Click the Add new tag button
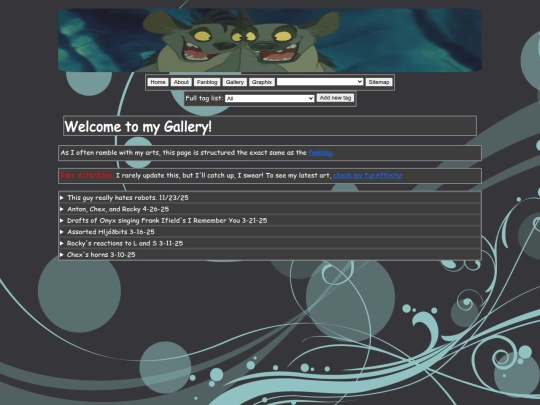This screenshot has width=540, height=405. [335, 98]
